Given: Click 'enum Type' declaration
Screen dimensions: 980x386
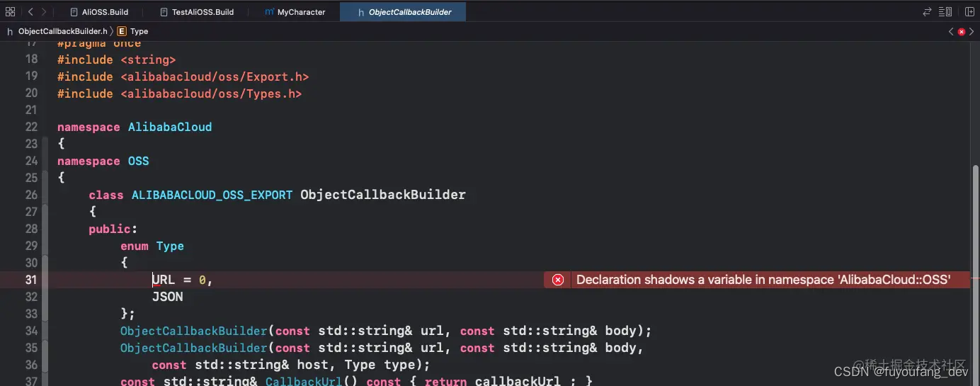Looking at the screenshot, I should point(152,246).
